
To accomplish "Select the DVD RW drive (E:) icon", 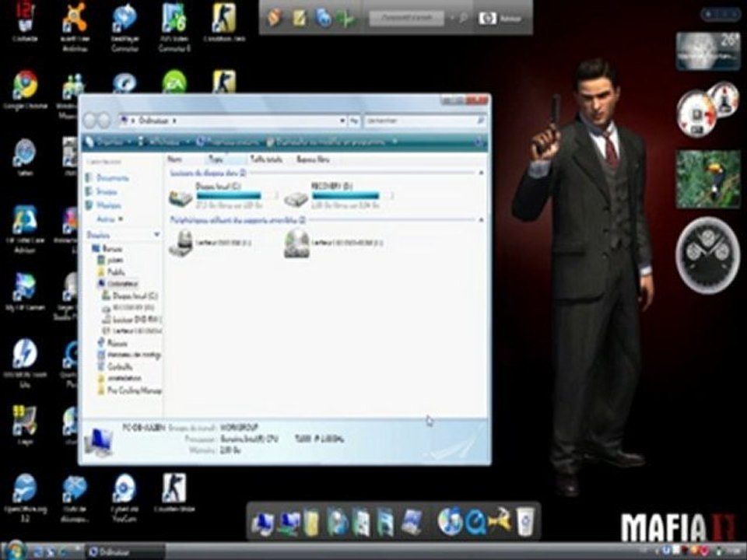I will coord(181,243).
